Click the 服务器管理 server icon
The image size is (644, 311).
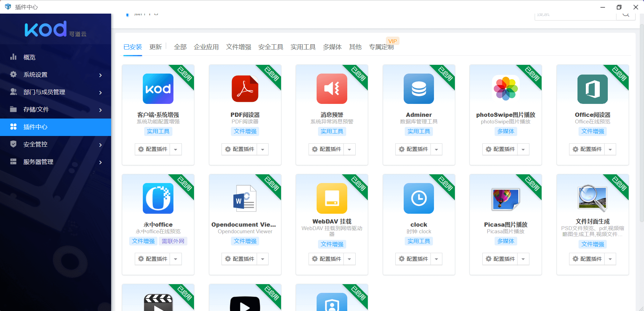coord(13,161)
